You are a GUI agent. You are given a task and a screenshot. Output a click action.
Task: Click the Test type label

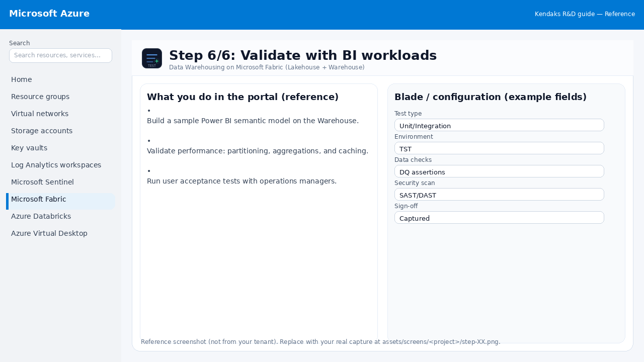(408, 114)
